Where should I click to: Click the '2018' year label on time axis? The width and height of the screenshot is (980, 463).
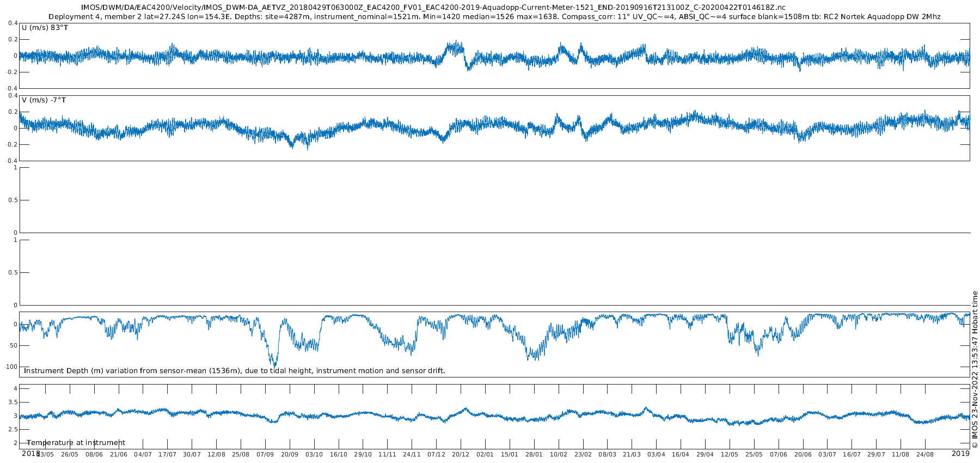click(30, 453)
